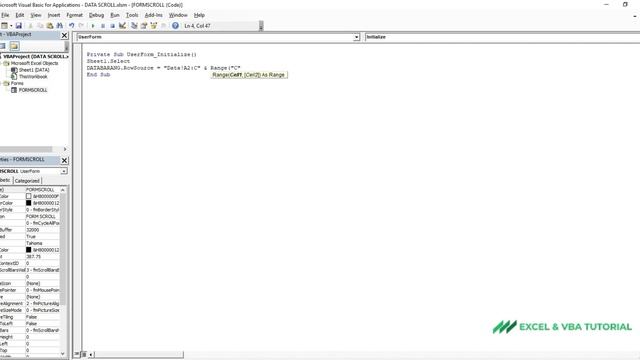Click the View Object icon in Project panel
Screen dimensions: 640x360
click(x=3, y=46)
